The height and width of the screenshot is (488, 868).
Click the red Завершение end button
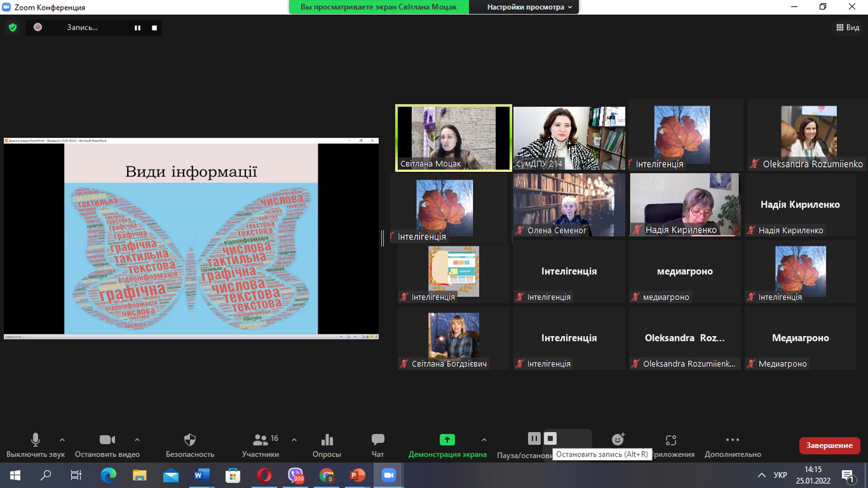click(829, 445)
